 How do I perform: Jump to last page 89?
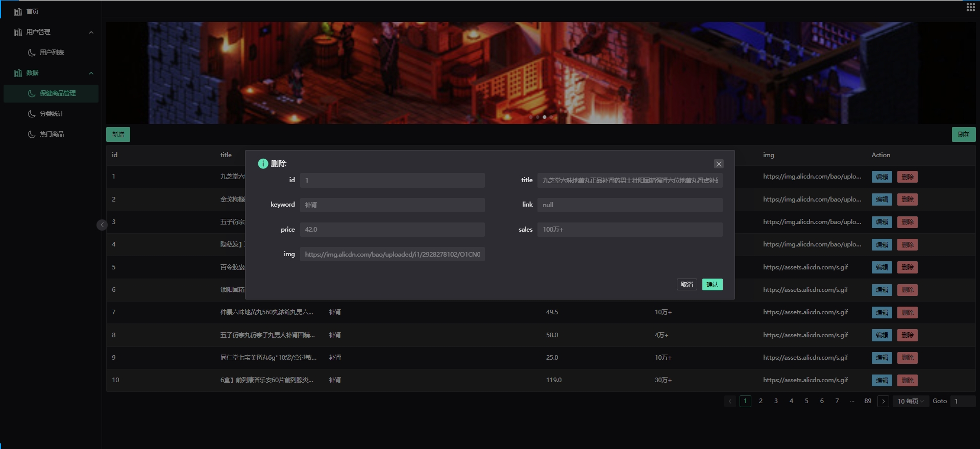(x=868, y=401)
